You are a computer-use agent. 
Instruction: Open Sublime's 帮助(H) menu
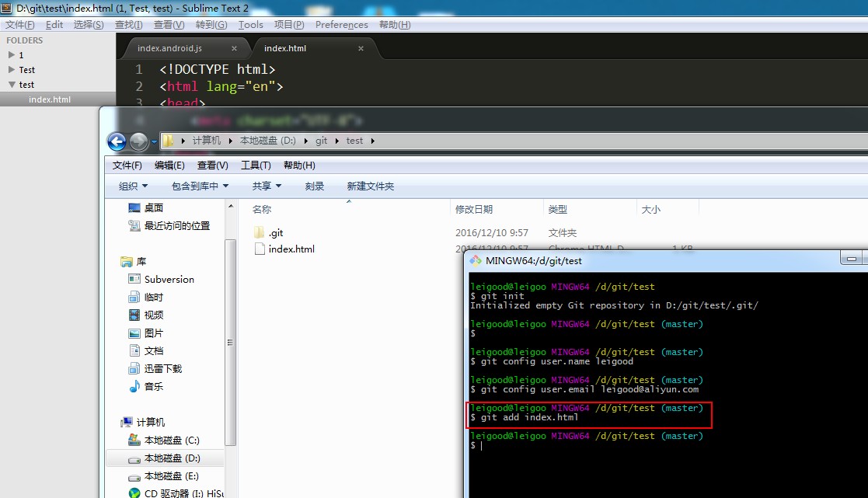click(x=395, y=24)
